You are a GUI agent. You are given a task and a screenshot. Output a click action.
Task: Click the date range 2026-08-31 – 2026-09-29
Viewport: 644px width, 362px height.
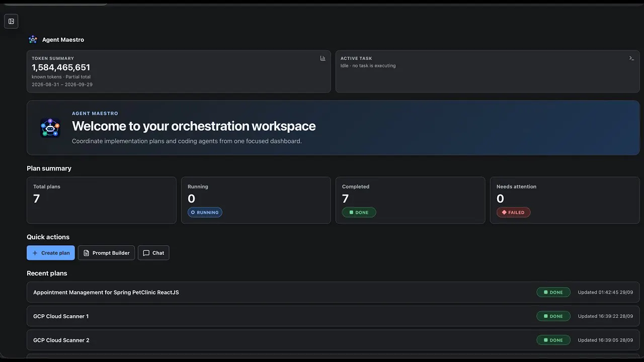(62, 84)
